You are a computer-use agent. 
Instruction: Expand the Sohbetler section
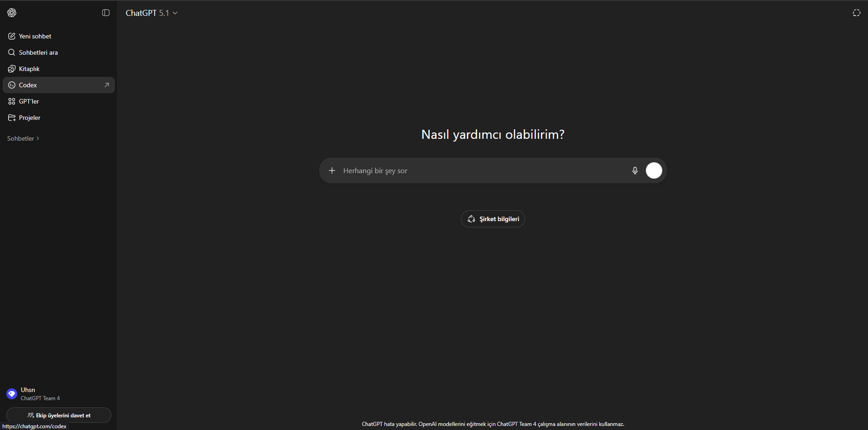pyautogui.click(x=23, y=138)
